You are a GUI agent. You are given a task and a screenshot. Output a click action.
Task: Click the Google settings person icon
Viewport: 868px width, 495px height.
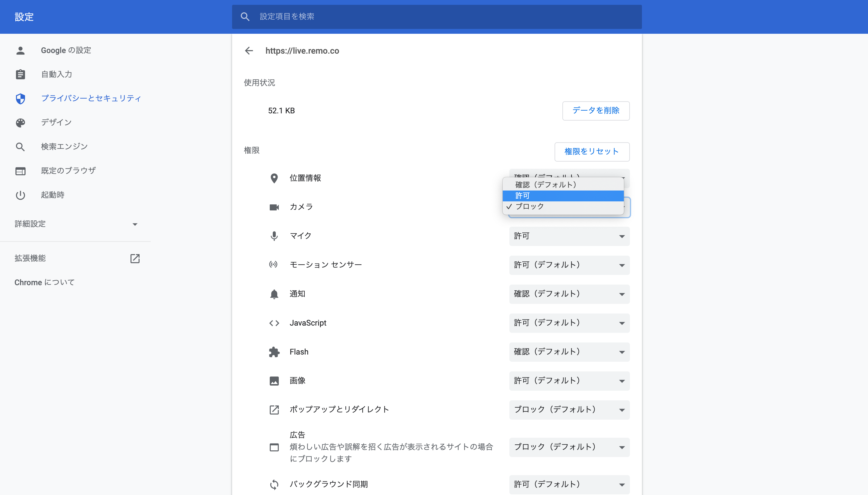tap(20, 50)
